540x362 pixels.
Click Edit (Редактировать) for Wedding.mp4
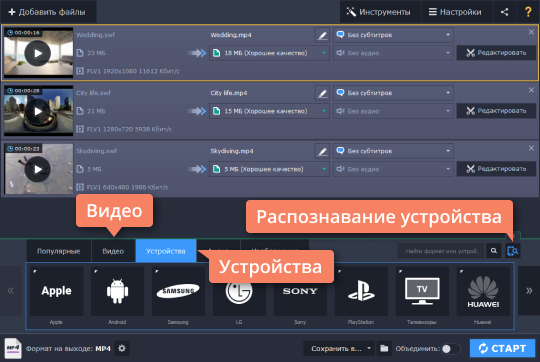496,53
